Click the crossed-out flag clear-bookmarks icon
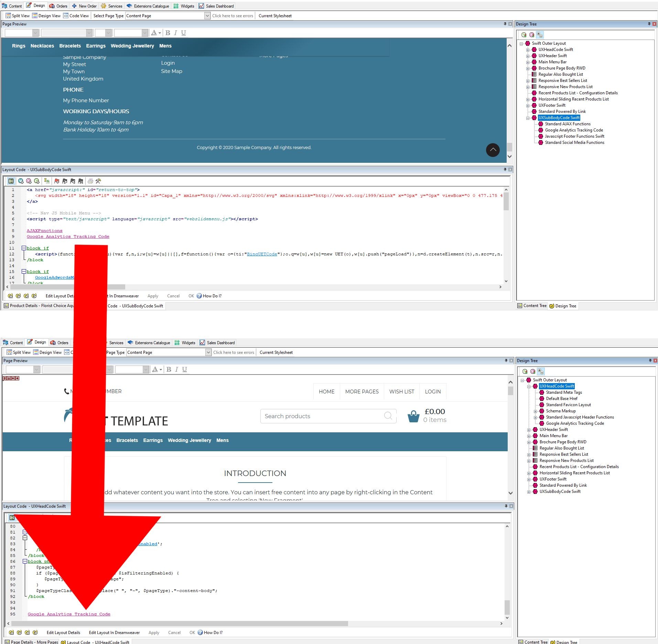 pyautogui.click(x=80, y=181)
